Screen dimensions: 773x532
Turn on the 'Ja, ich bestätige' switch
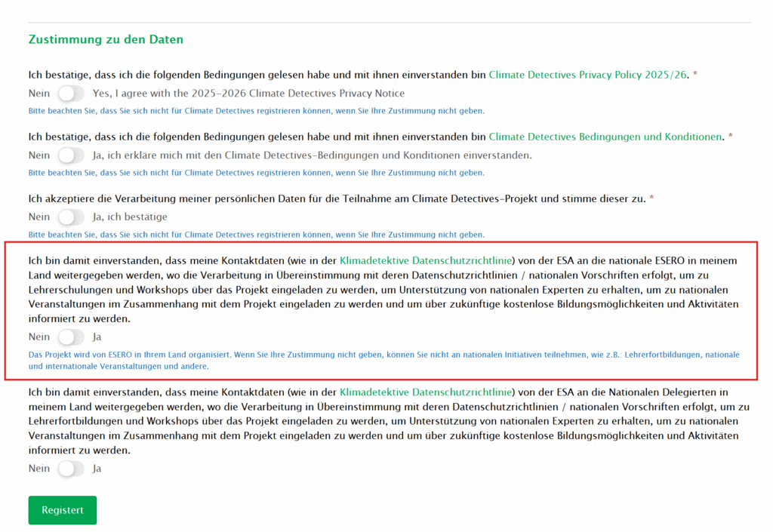[x=70, y=217]
